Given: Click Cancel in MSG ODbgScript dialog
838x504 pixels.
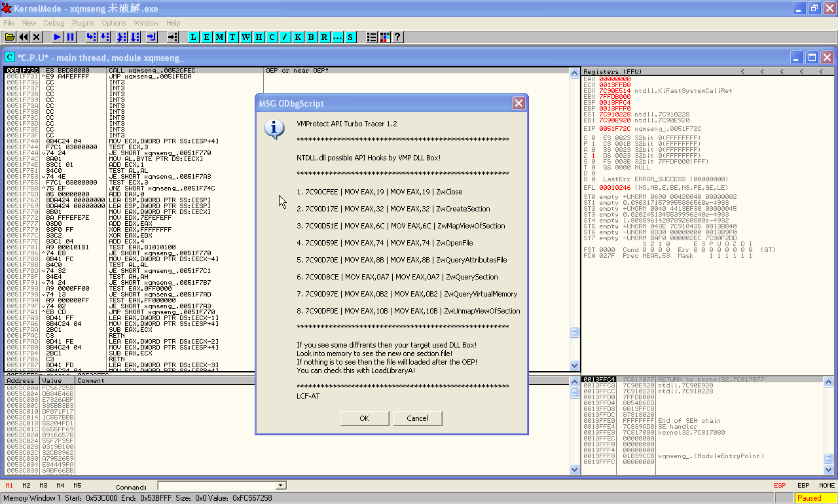Looking at the screenshot, I should click(x=417, y=418).
